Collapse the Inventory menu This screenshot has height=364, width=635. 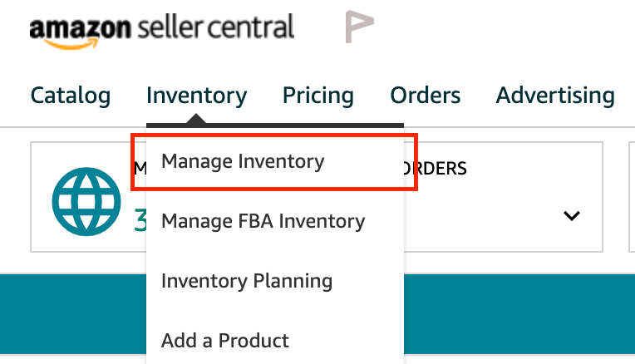point(196,96)
